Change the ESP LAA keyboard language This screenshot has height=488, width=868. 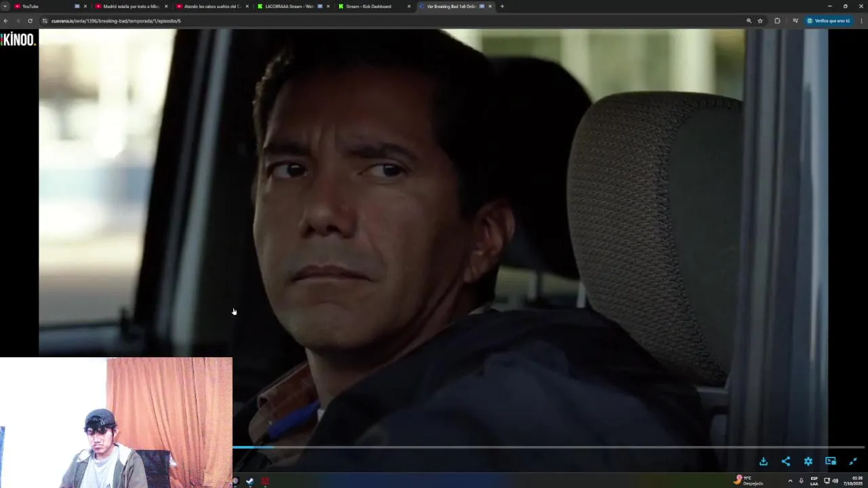[x=814, y=481]
